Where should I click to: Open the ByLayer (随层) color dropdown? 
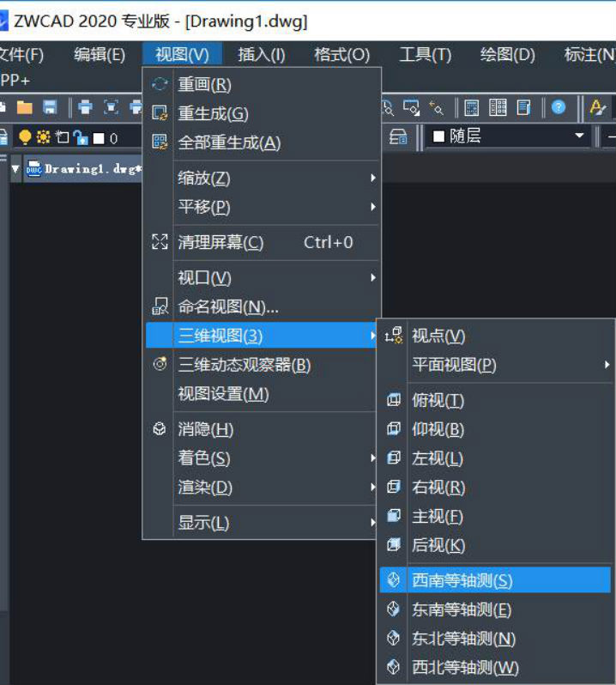pyautogui.click(x=508, y=136)
